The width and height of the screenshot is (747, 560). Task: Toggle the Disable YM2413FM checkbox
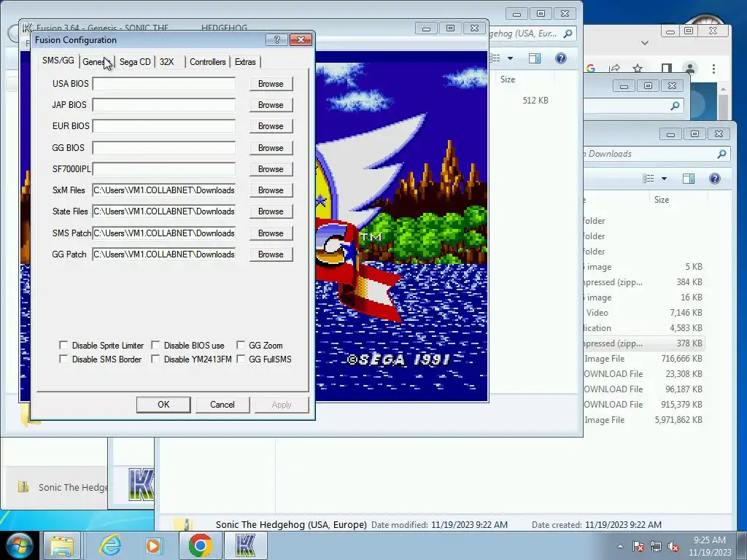(155, 359)
